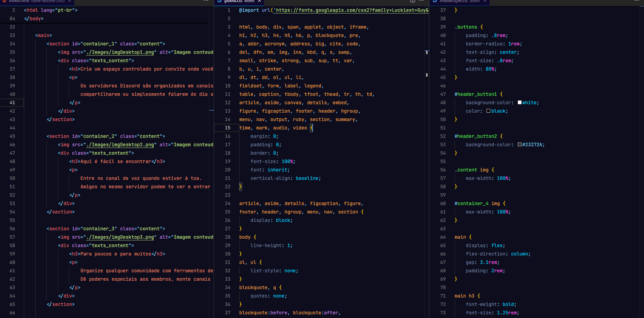Select line number 47 in mobileStyle.css gutter
The image size is (644, 318).
[x=443, y=94]
